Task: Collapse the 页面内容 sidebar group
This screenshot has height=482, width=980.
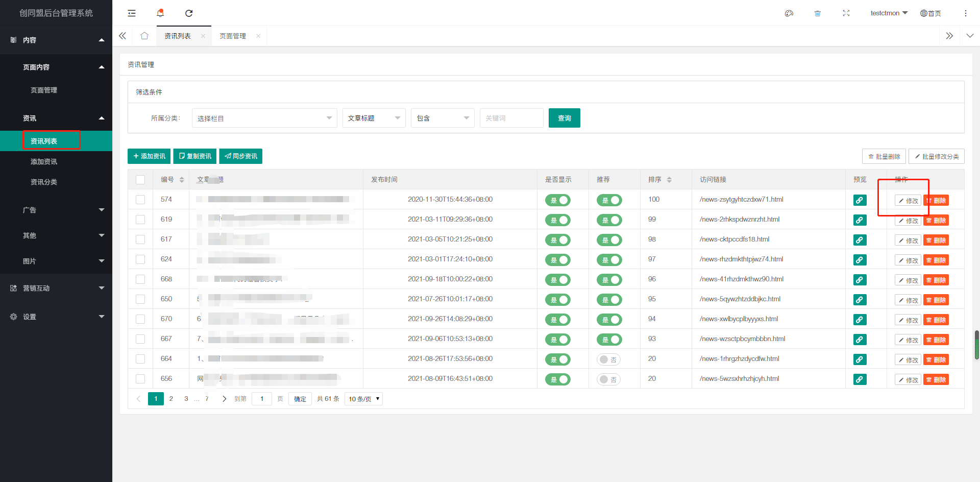Action: (56, 67)
